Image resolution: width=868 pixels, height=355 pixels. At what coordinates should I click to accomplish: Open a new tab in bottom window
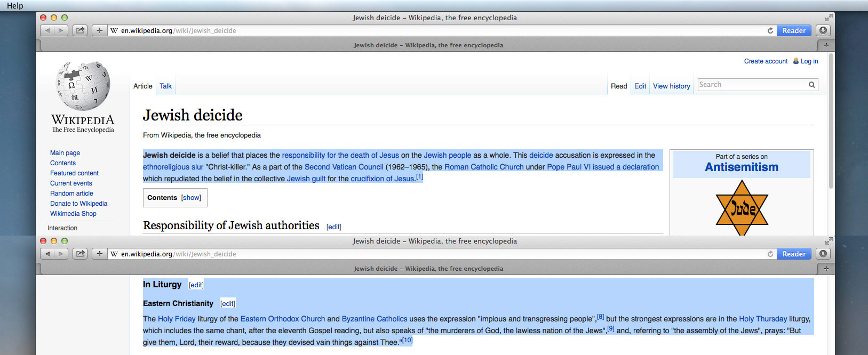[x=826, y=269]
